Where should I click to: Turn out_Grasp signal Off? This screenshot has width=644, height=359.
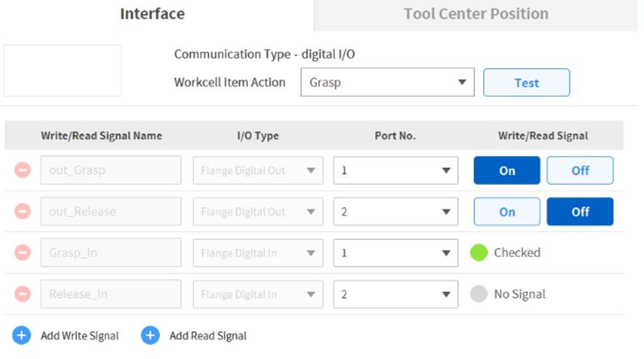[x=580, y=170]
